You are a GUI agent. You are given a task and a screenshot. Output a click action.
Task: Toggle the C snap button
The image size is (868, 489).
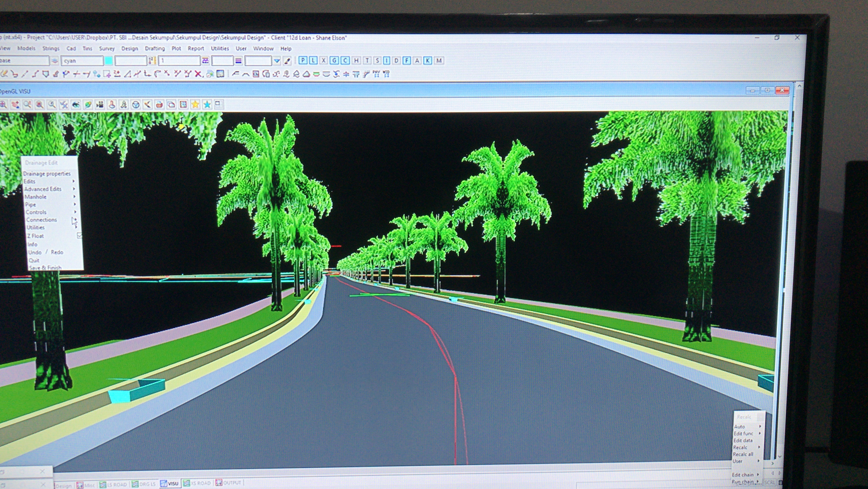click(345, 60)
